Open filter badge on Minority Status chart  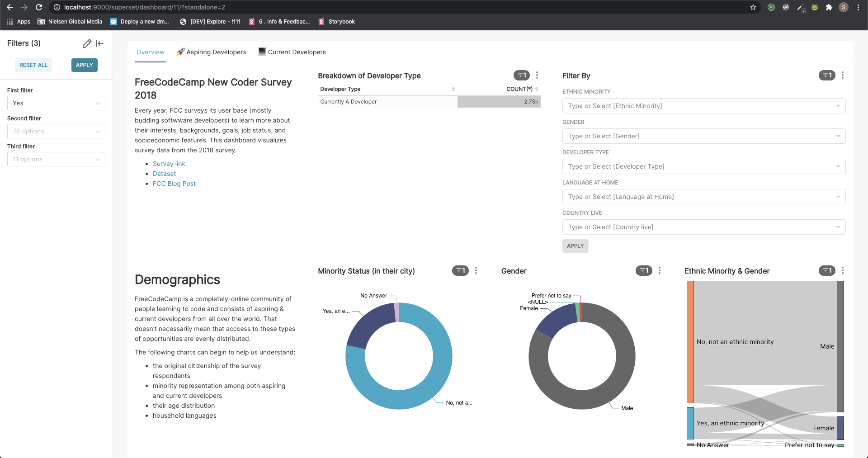[460, 271]
